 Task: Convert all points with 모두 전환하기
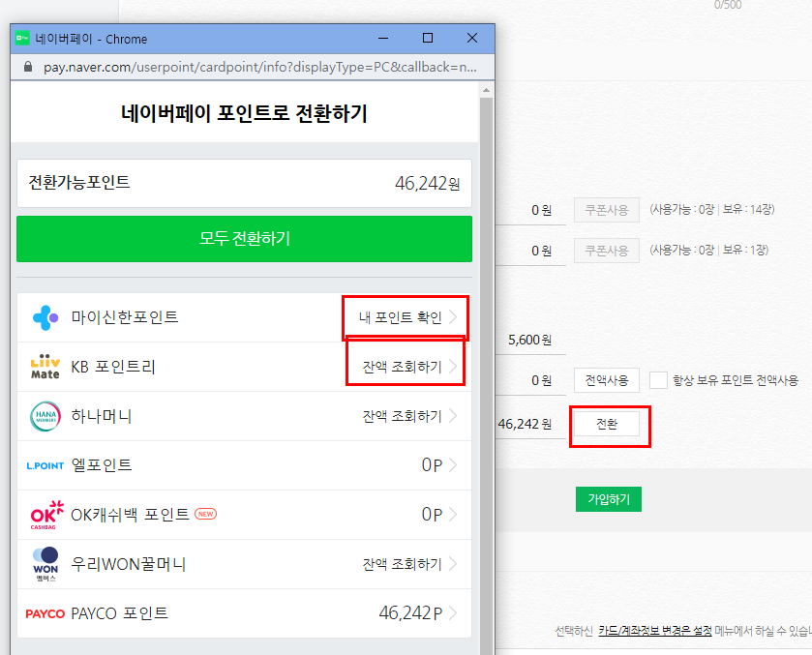pos(245,239)
